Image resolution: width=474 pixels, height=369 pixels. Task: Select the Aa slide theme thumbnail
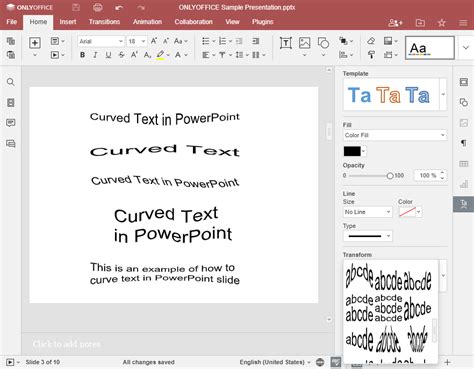430,48
